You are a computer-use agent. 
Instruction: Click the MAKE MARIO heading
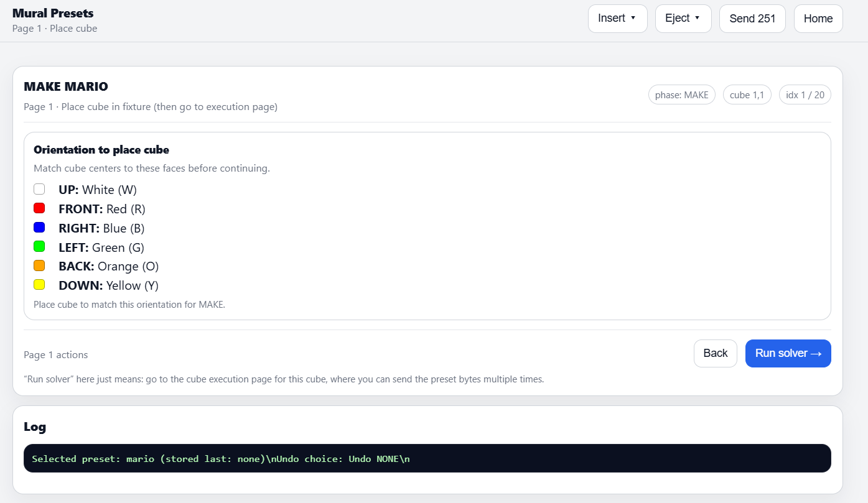66,86
